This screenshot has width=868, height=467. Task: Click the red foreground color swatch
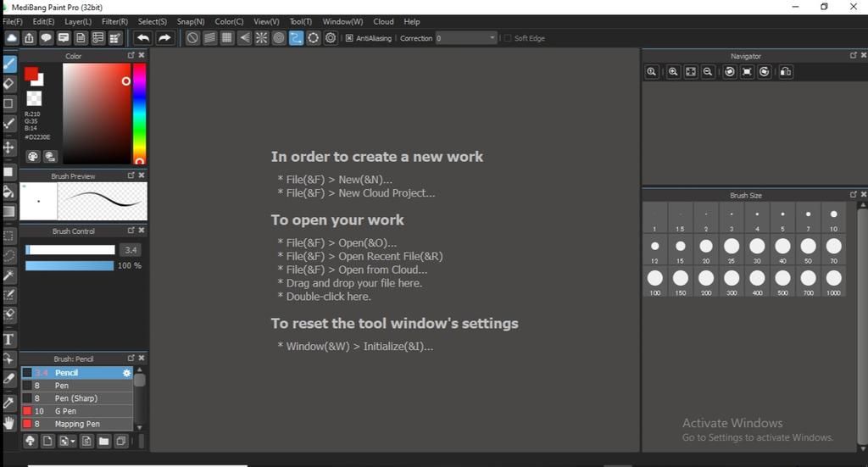pos(31,74)
